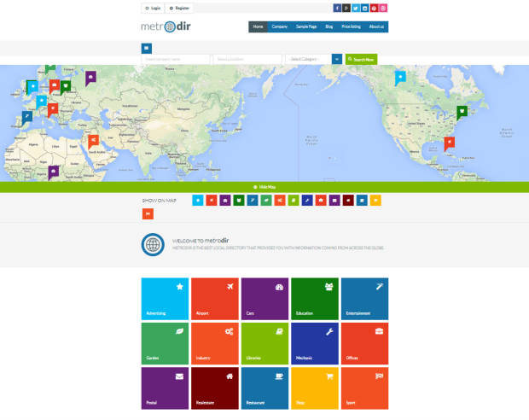Click the purple map marker in West Africa
Screen dimensions: 529x420
tap(53, 172)
